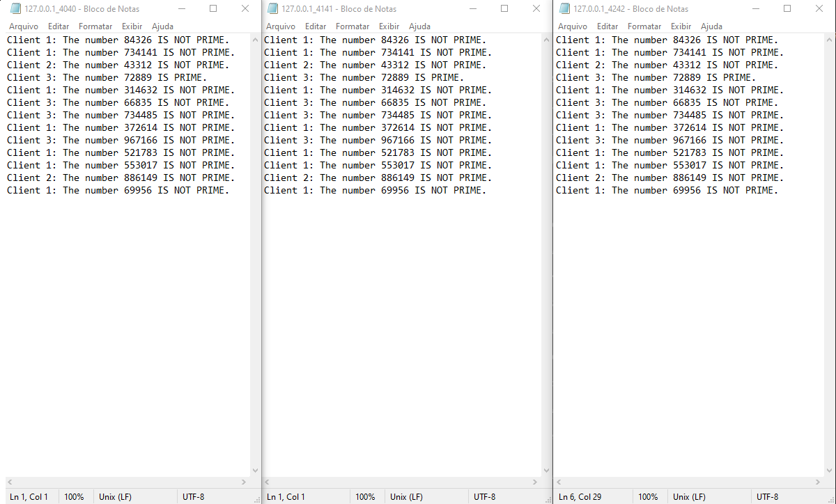Open Formatar menu in 127.0.0.1_4040 window

[x=95, y=26]
